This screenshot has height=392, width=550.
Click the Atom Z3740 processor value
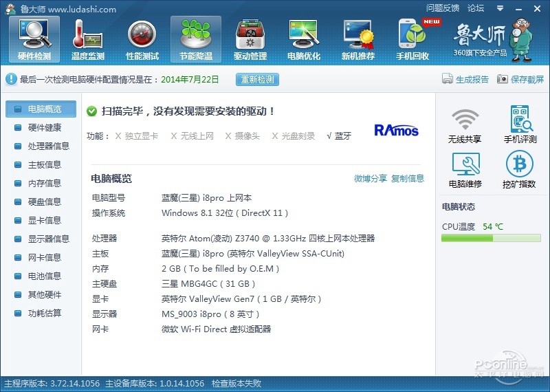[x=268, y=239]
